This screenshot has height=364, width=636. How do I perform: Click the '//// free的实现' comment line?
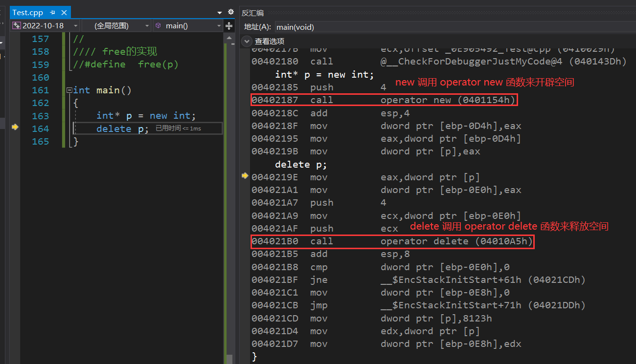tap(115, 51)
